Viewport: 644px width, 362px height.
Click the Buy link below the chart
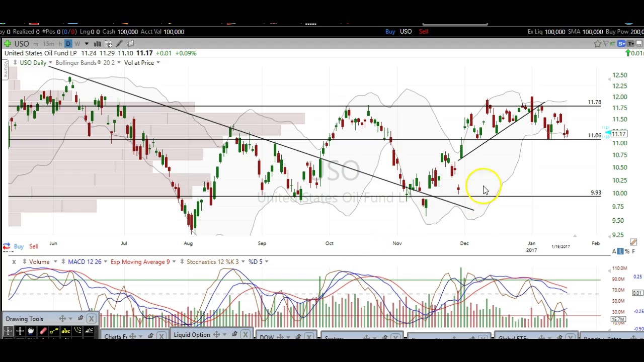19,246
